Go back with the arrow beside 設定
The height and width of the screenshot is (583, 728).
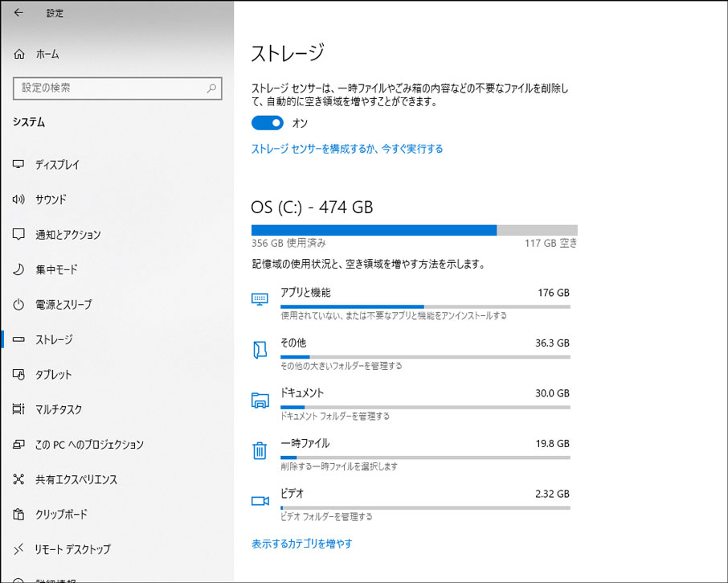[18, 13]
